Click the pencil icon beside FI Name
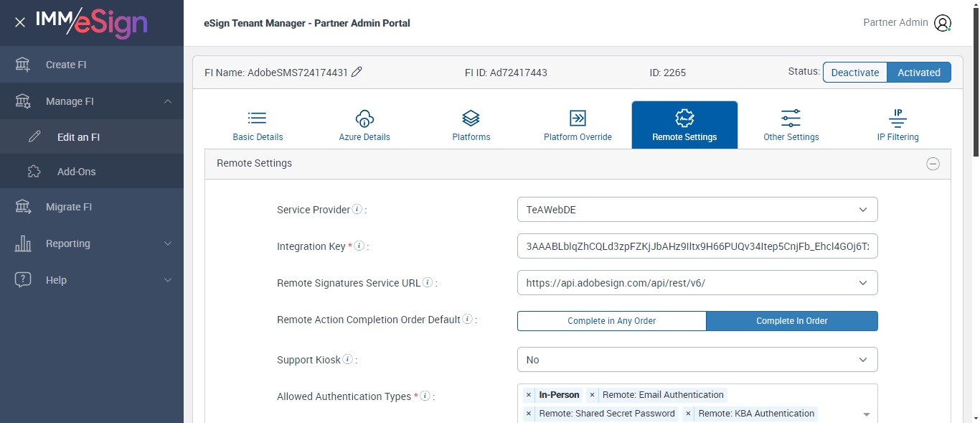980x423 pixels. 357,72
